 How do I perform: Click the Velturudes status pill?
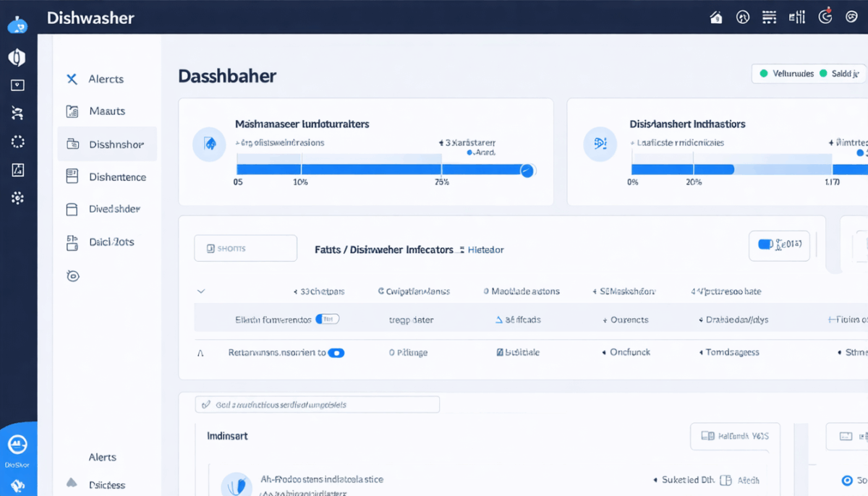pos(787,74)
